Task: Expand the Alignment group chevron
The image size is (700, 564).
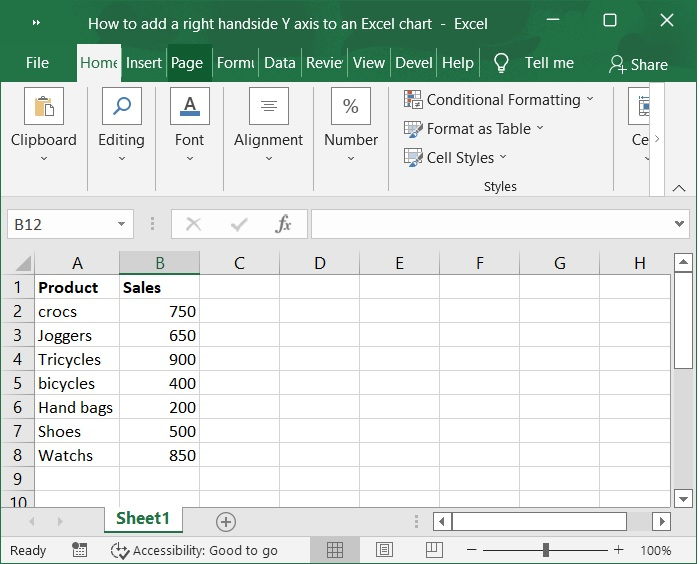Action: (x=269, y=158)
